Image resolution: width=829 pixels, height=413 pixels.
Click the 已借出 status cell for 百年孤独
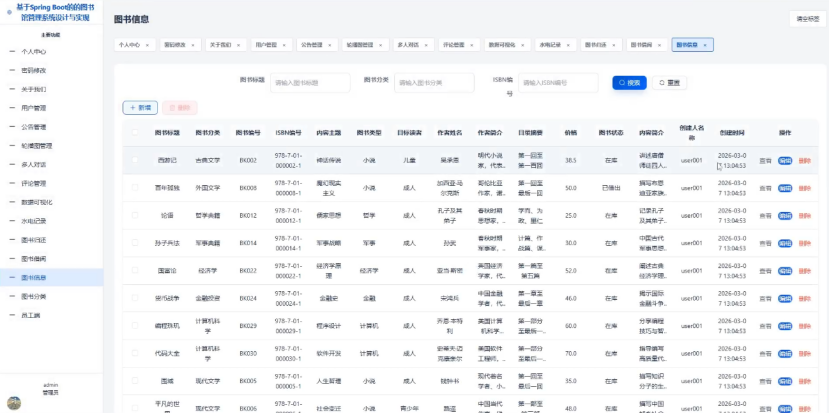click(x=611, y=187)
